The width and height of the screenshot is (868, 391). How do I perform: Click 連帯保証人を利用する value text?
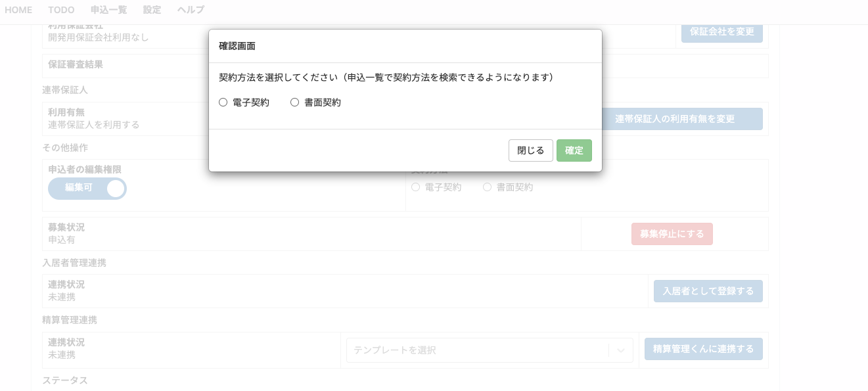[x=94, y=125]
